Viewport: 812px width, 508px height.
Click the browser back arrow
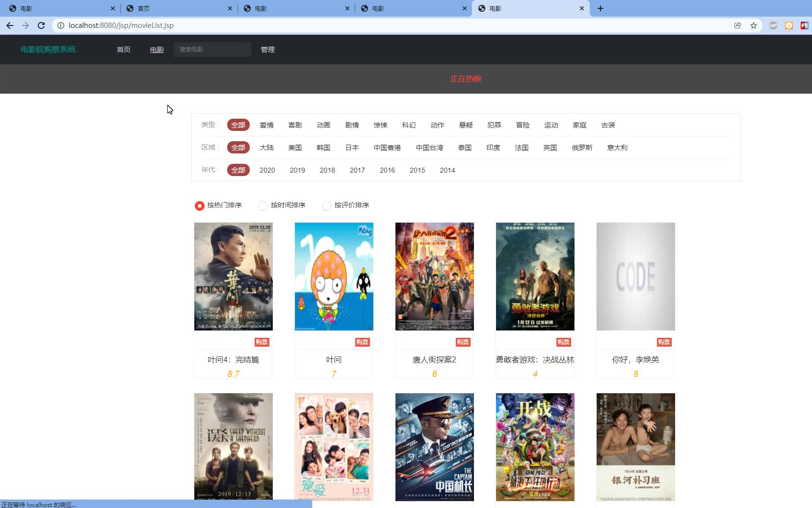10,25
